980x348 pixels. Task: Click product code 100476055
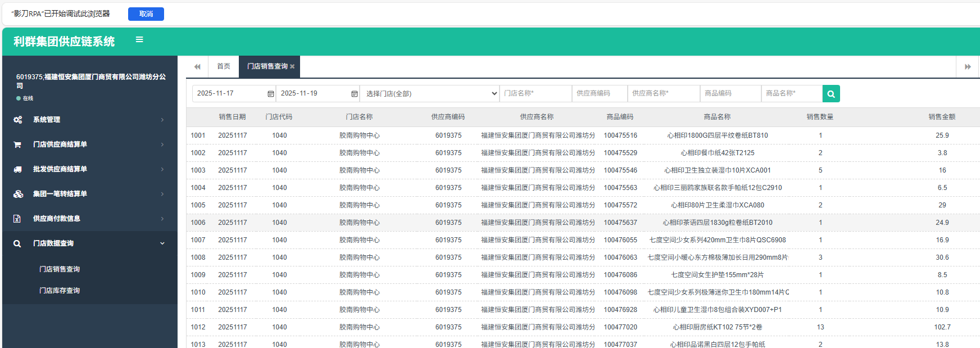[620, 240]
